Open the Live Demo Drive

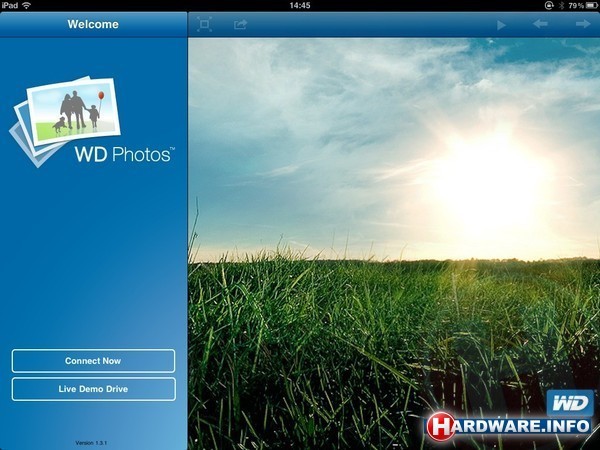click(93, 389)
